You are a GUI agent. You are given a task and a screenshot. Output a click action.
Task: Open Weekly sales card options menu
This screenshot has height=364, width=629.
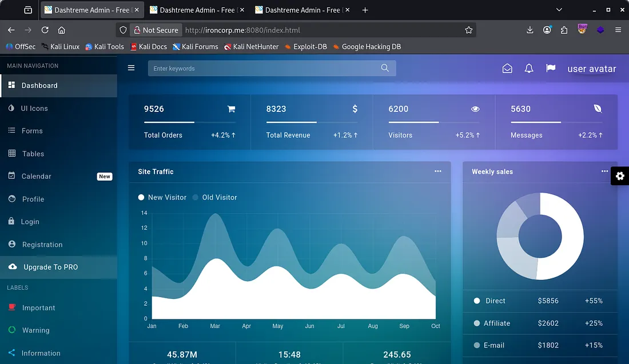pyautogui.click(x=604, y=171)
